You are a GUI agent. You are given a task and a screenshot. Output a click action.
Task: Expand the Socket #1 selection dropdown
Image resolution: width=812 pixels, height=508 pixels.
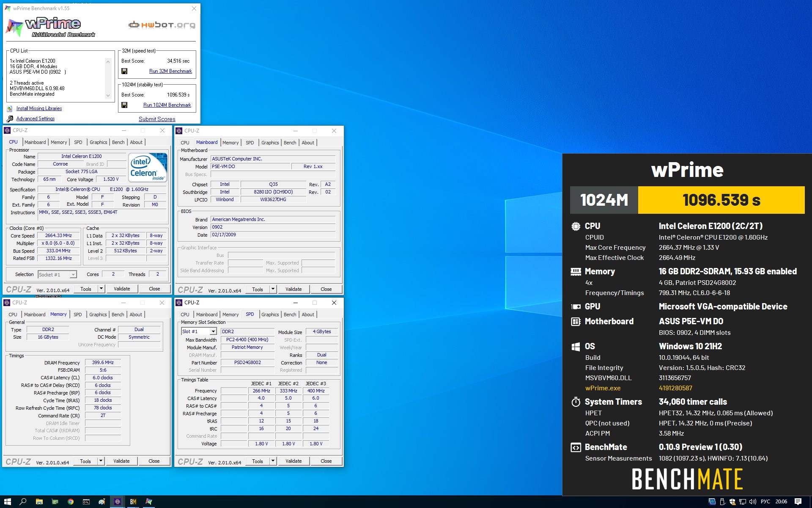(73, 275)
